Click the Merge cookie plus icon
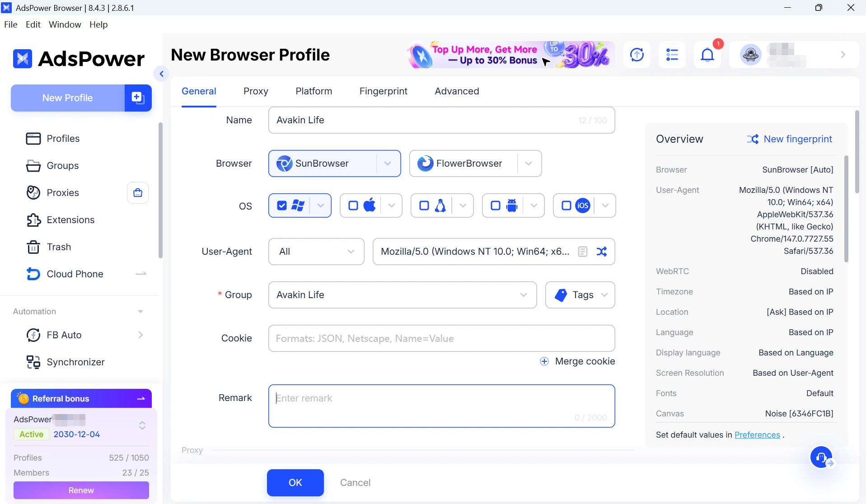Screen dimensions: 866x504 [x=544, y=361]
